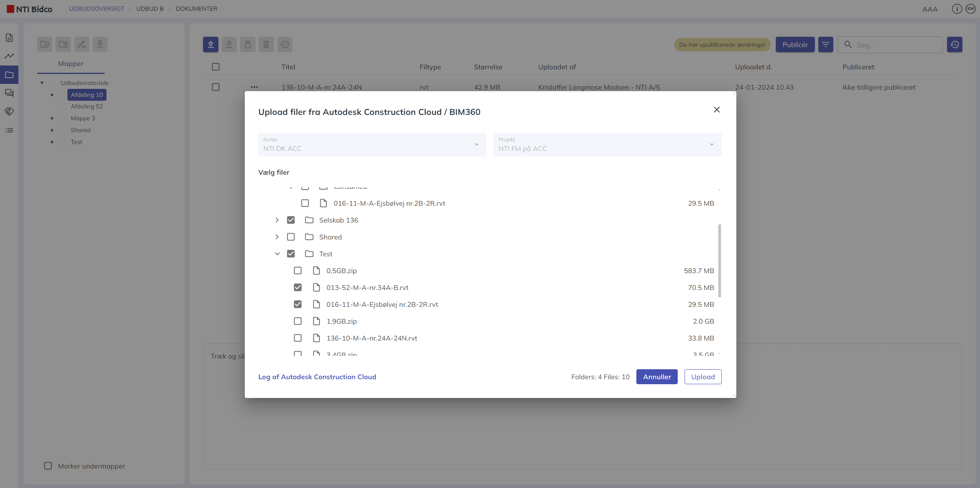
Task: Expand the Selskab 136 folder chevron
Action: (277, 220)
